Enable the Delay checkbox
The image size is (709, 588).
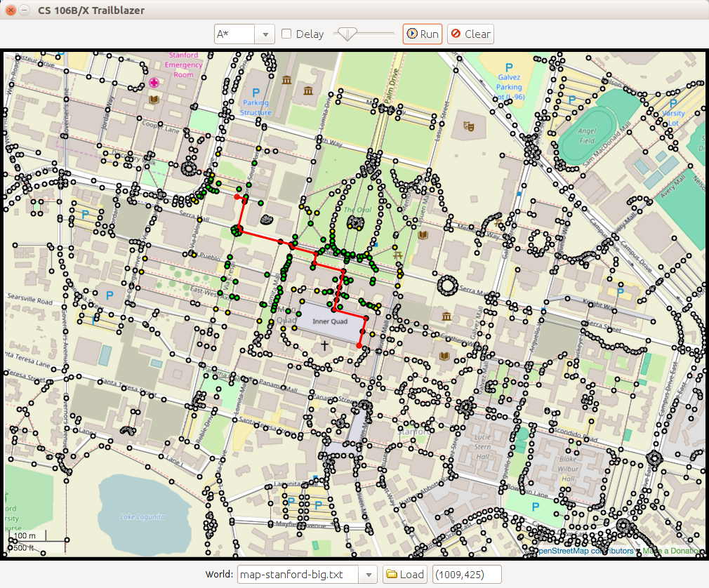286,34
